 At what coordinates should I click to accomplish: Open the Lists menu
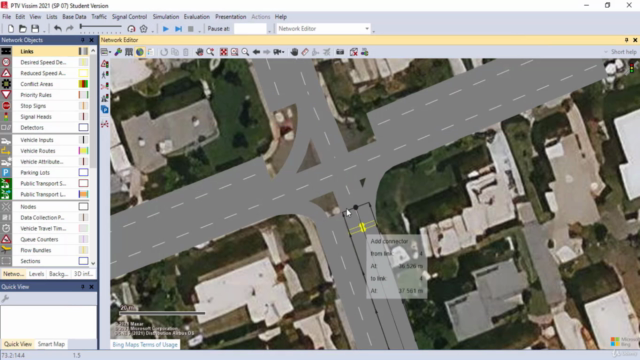click(52, 17)
